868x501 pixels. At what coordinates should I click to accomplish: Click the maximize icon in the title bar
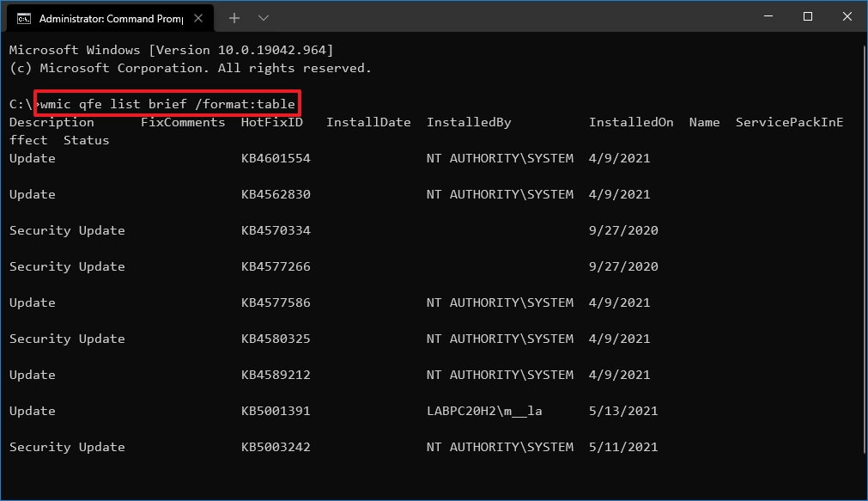[807, 16]
